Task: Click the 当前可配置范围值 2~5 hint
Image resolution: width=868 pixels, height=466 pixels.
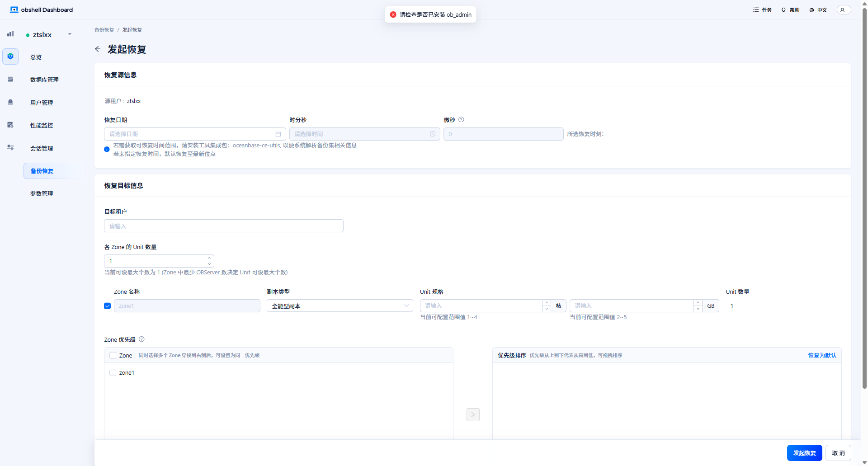Action: (x=599, y=317)
